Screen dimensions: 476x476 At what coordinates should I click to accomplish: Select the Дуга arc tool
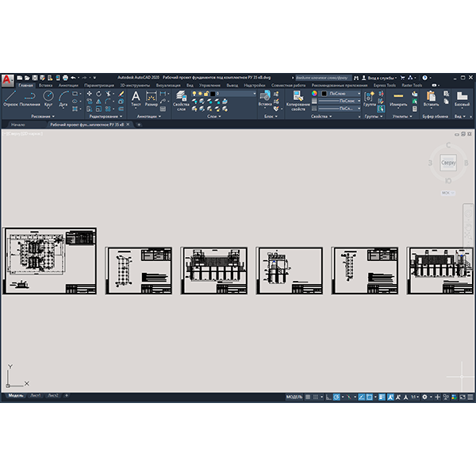63,98
